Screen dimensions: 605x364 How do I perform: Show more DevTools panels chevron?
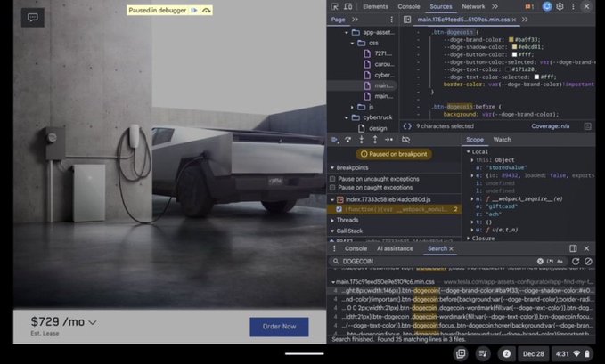(x=495, y=6)
